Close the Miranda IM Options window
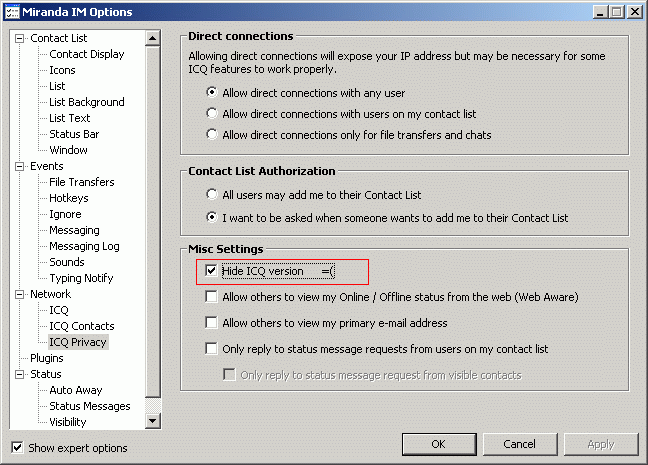This screenshot has height=465, width=648. 634,12
